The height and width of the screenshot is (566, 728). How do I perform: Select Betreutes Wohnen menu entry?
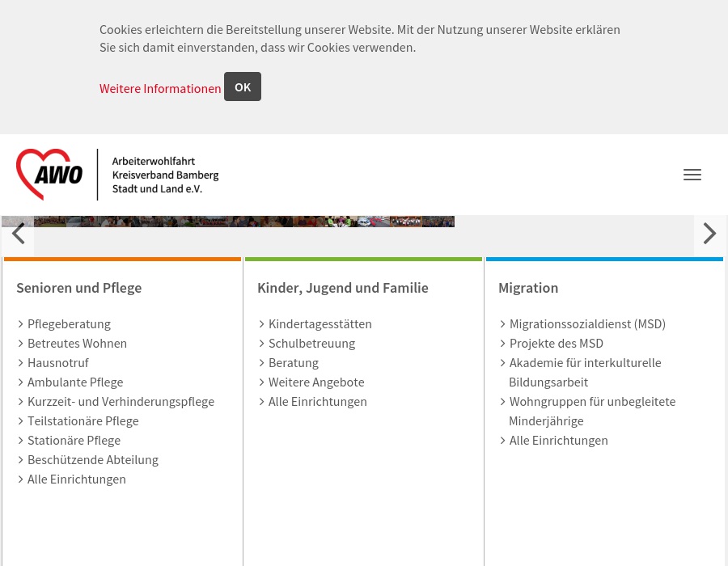pyautogui.click(x=77, y=344)
